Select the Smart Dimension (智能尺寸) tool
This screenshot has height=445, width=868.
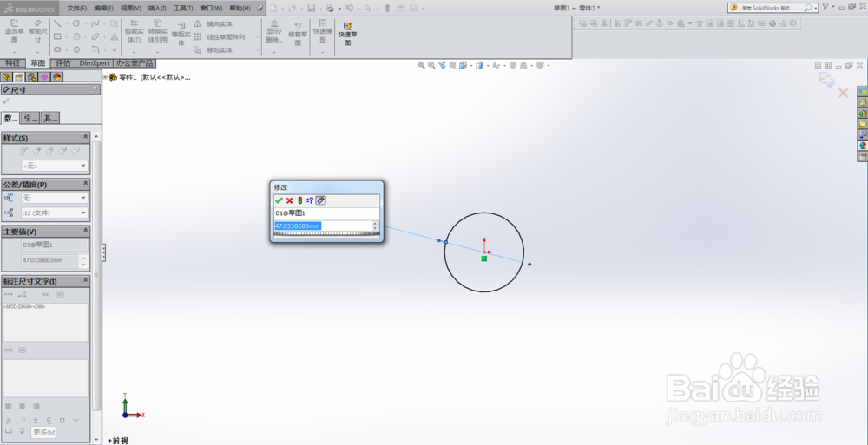(37, 31)
